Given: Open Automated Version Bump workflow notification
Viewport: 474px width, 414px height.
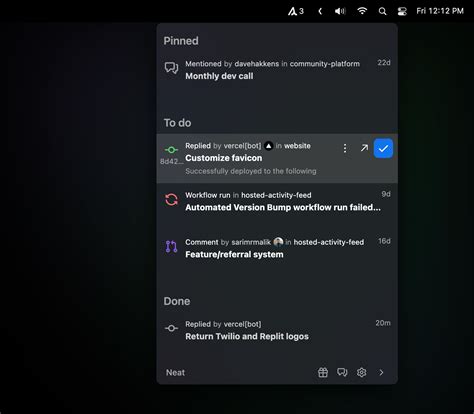Looking at the screenshot, I should tap(277, 202).
